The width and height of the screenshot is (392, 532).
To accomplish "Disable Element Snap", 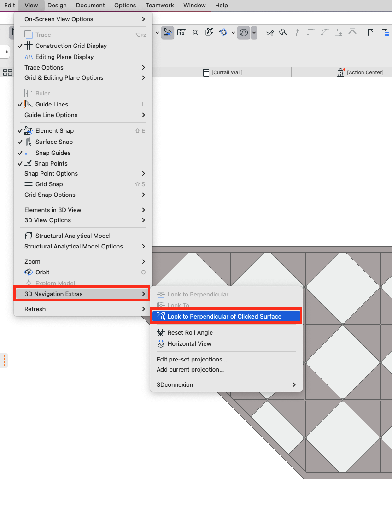I will pos(54,130).
